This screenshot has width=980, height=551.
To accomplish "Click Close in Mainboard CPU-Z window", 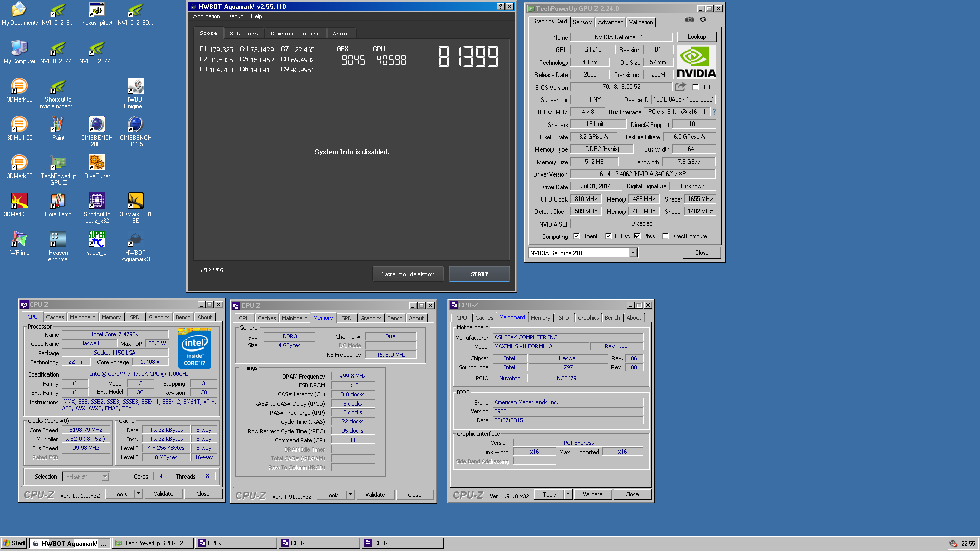I will point(632,494).
